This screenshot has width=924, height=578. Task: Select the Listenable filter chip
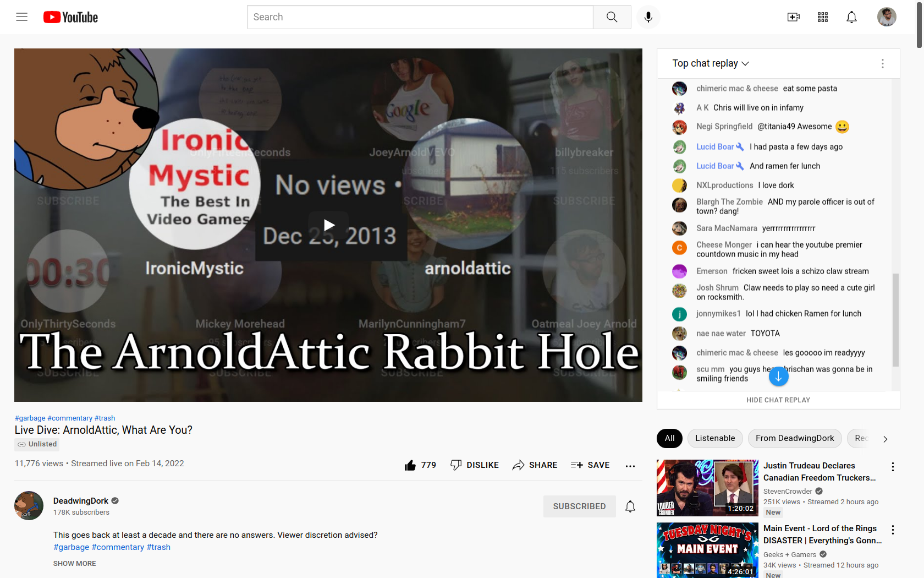[715, 438]
